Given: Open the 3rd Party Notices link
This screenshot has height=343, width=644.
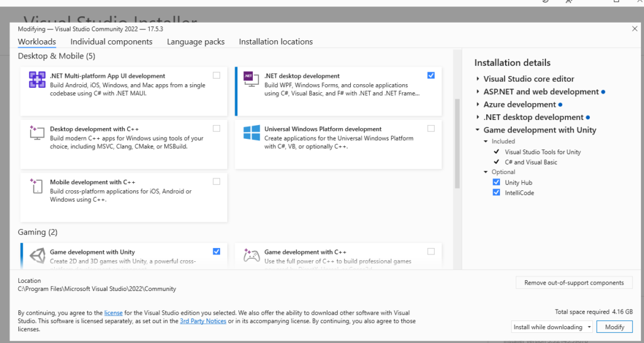Looking at the screenshot, I should 203,321.
